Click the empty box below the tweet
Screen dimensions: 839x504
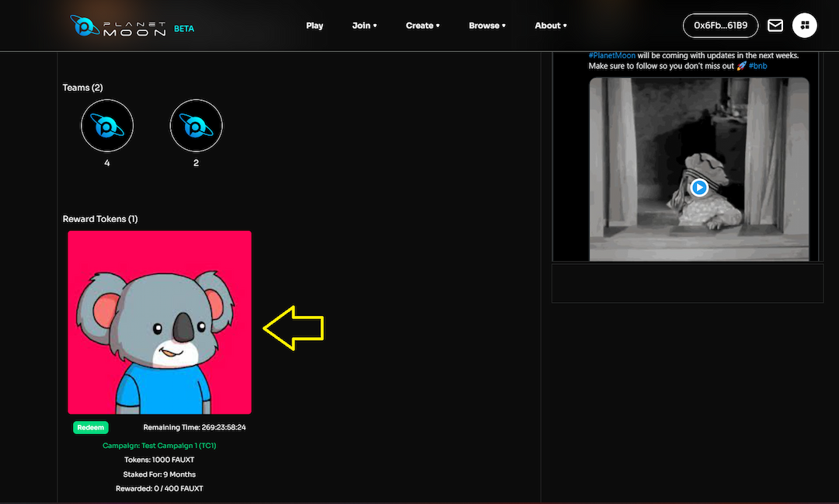click(687, 283)
